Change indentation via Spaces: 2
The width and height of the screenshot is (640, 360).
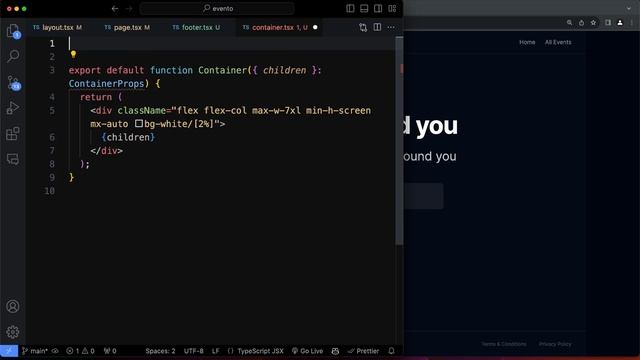pos(160,351)
